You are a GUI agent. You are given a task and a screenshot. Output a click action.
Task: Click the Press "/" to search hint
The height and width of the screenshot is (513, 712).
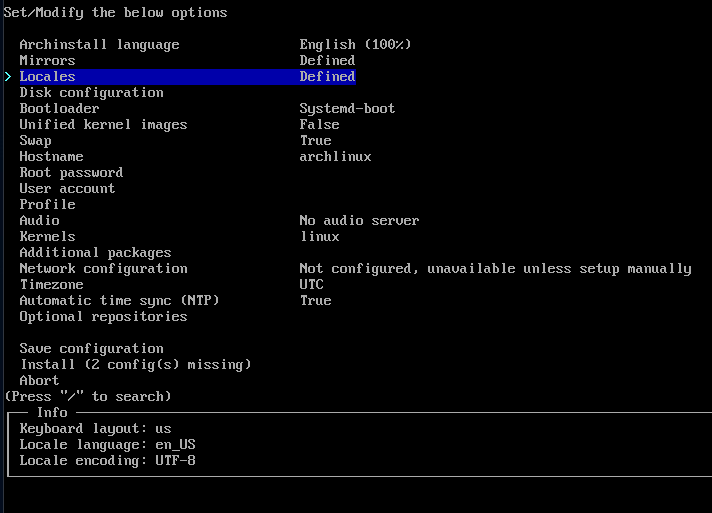[x=88, y=396]
